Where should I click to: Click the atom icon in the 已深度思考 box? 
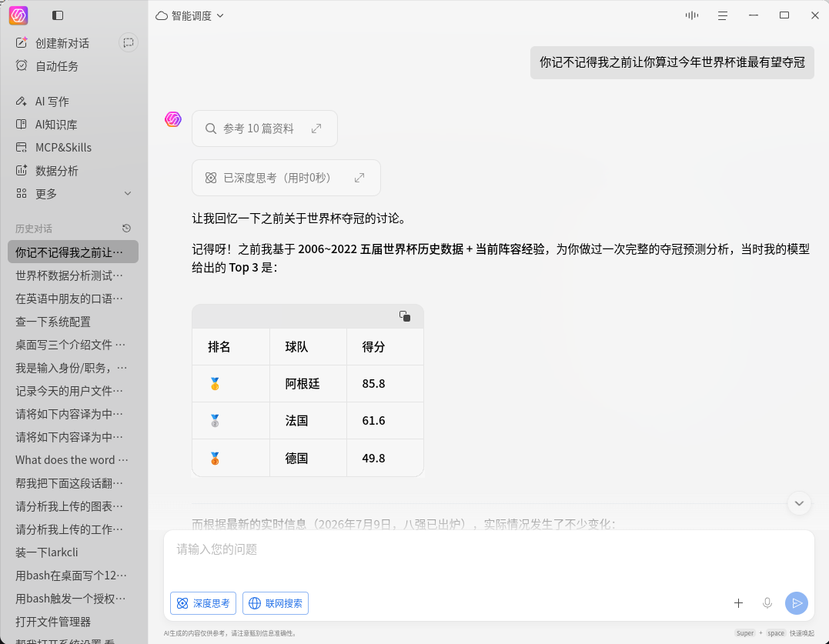211,178
